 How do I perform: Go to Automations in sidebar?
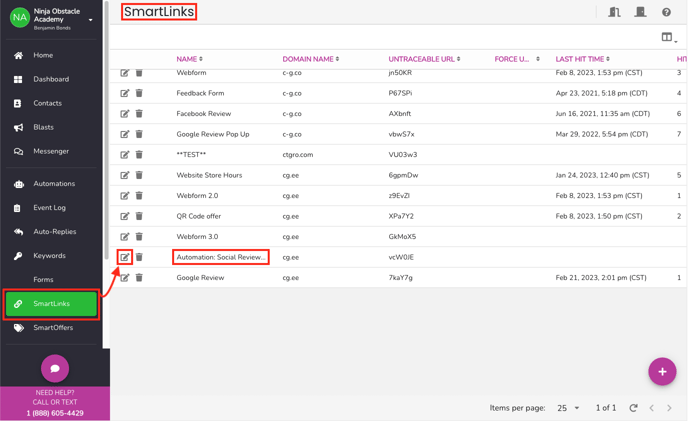[54, 184]
